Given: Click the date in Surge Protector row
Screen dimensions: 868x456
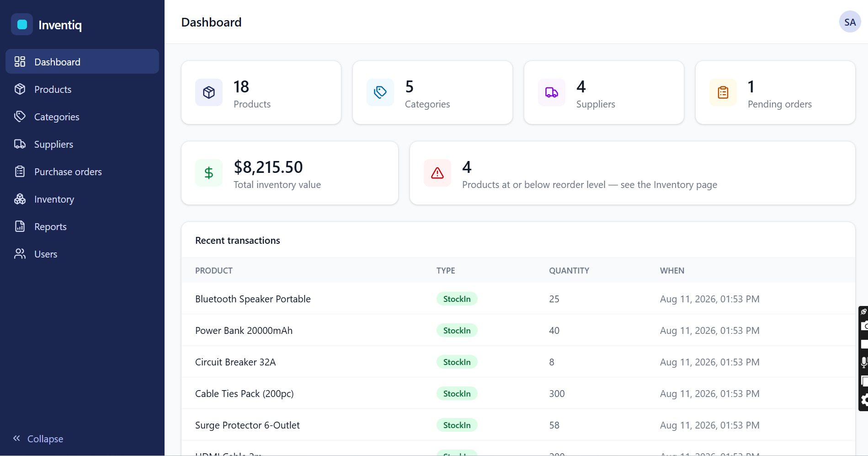Looking at the screenshot, I should click(709, 425).
